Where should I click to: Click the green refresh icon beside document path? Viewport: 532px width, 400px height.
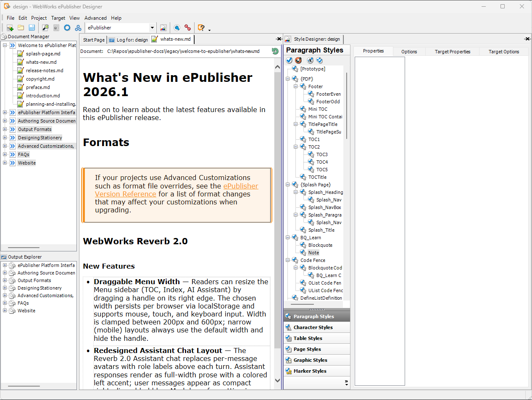[x=275, y=51]
